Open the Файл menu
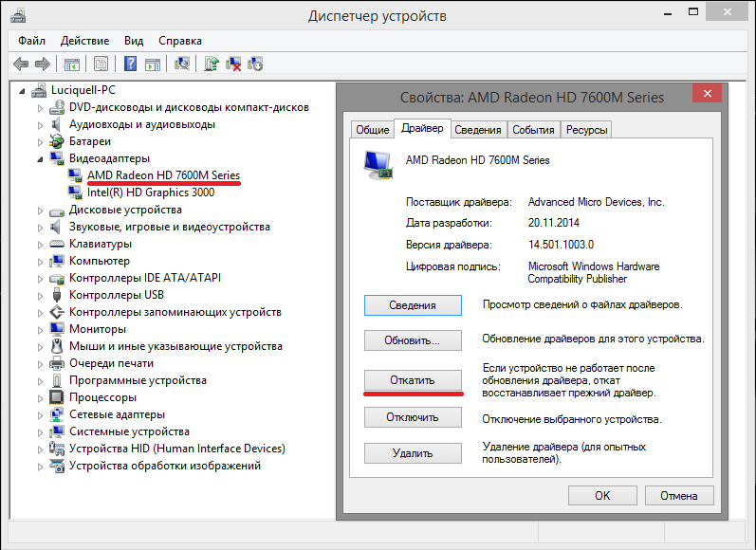This screenshot has width=756, height=550. (32, 41)
